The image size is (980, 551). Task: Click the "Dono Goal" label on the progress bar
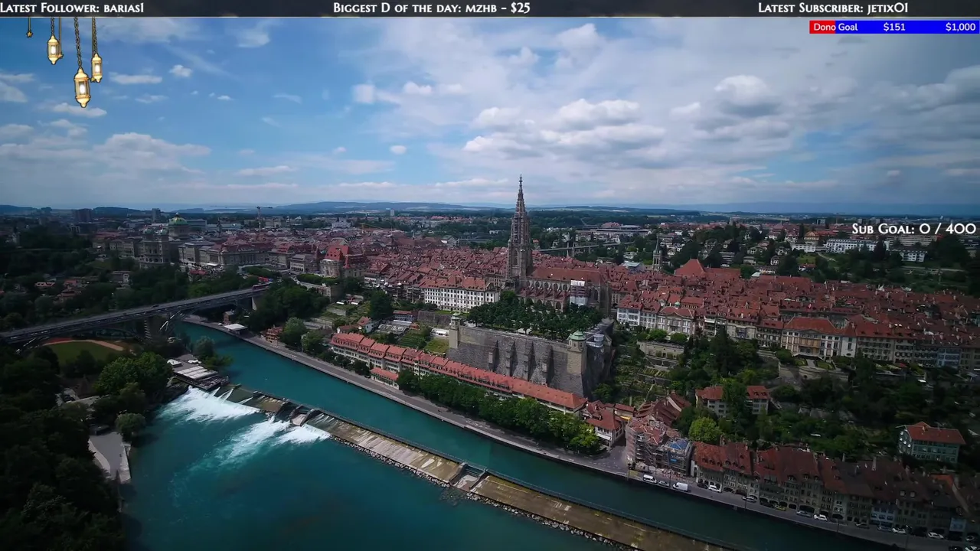point(835,27)
